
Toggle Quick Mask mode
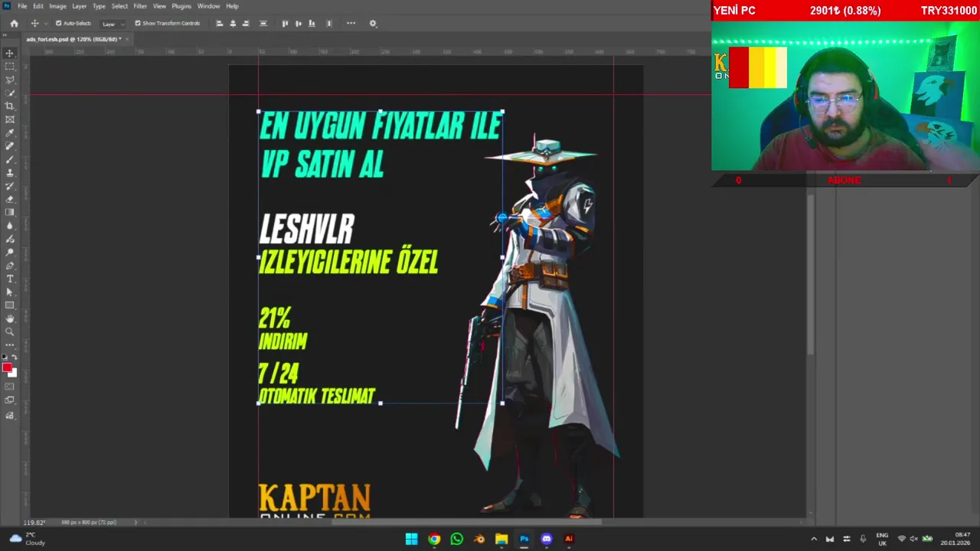tap(10, 386)
